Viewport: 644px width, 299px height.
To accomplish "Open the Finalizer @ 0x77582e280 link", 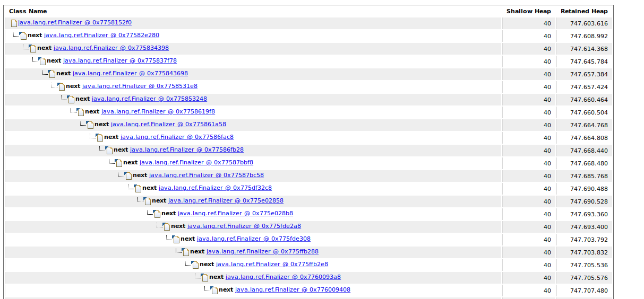I will coord(101,35).
